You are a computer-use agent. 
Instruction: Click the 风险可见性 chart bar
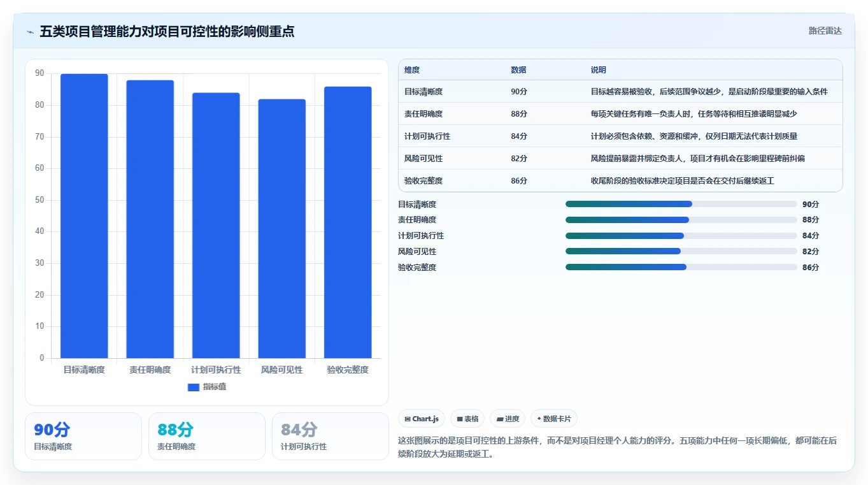[x=282, y=229]
